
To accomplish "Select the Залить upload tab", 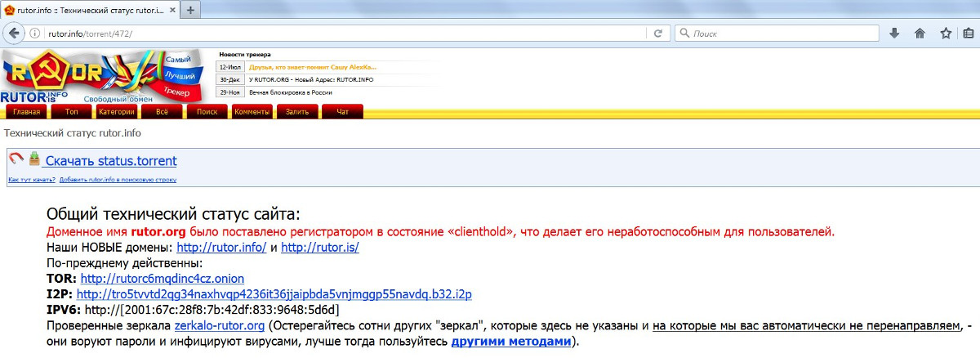I will [297, 112].
